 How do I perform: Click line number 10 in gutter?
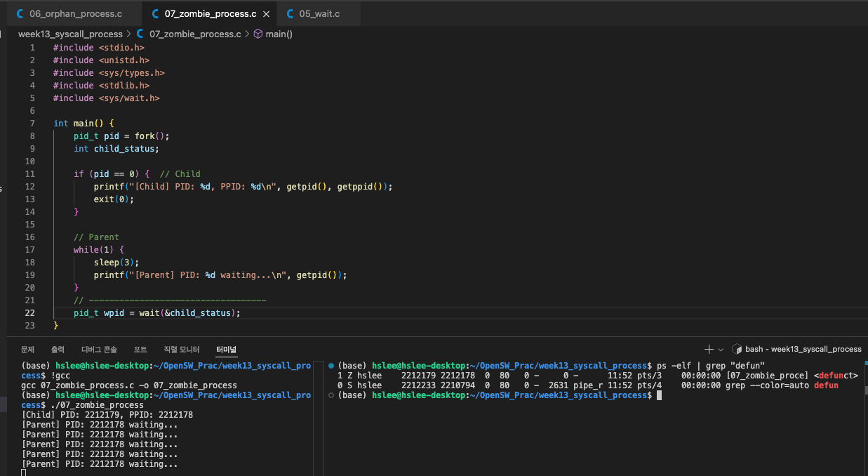tap(29, 161)
